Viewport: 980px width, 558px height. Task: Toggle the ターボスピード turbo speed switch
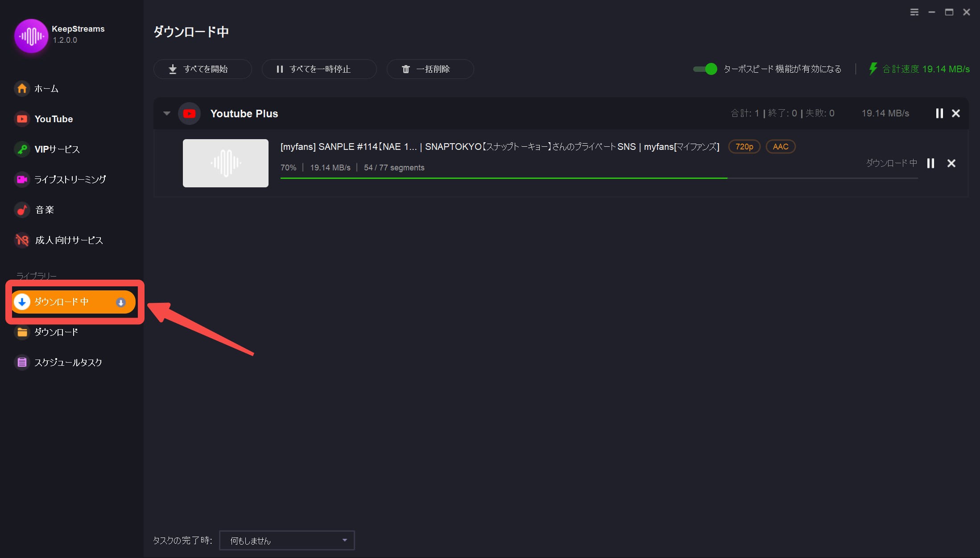point(705,69)
